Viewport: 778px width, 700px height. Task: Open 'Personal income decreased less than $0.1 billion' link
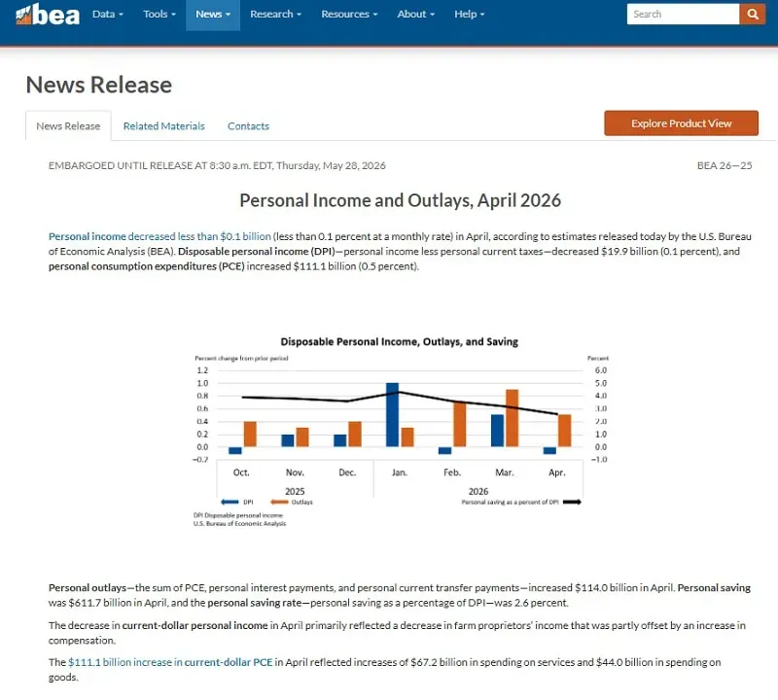(x=159, y=236)
